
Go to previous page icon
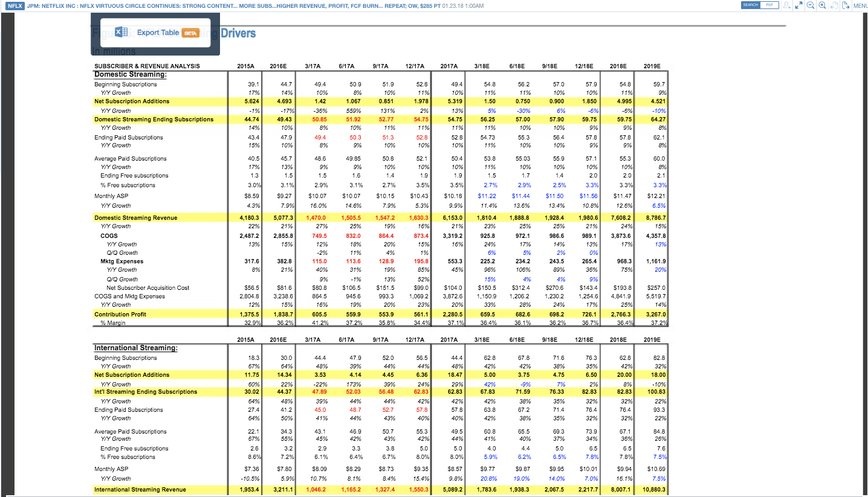(834, 5)
